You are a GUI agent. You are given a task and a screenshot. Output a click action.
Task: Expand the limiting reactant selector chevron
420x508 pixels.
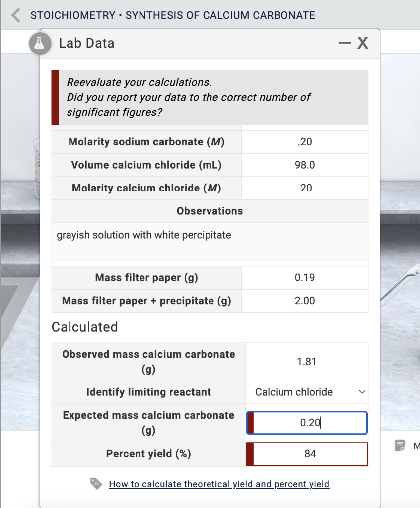(362, 392)
